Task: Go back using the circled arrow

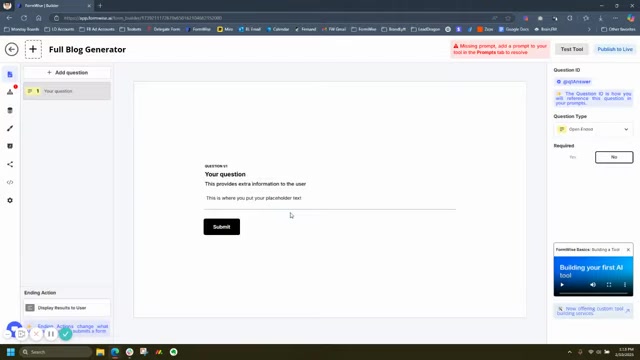Action: pyautogui.click(x=11, y=49)
